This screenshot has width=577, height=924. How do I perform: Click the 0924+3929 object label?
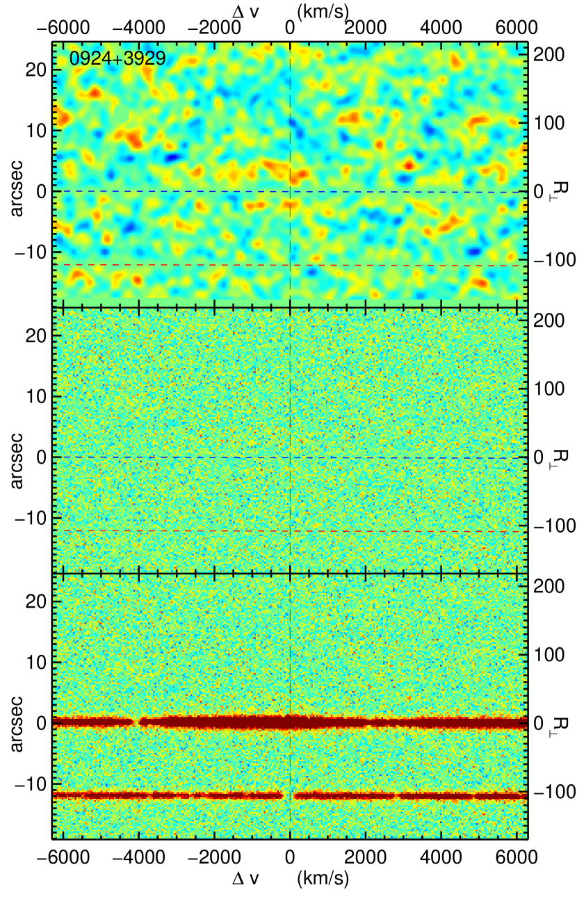click(x=117, y=59)
